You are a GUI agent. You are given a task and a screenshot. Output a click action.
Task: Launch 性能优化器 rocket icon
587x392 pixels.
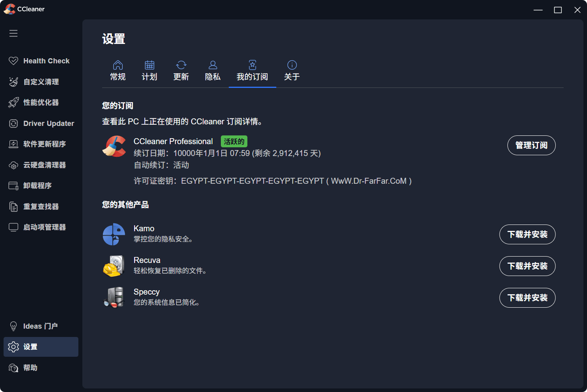(13, 102)
